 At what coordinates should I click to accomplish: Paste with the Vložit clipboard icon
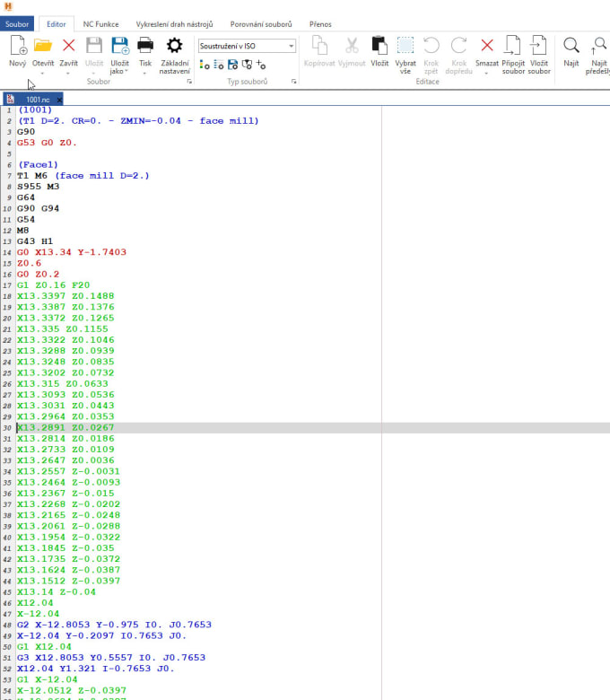(x=379, y=46)
